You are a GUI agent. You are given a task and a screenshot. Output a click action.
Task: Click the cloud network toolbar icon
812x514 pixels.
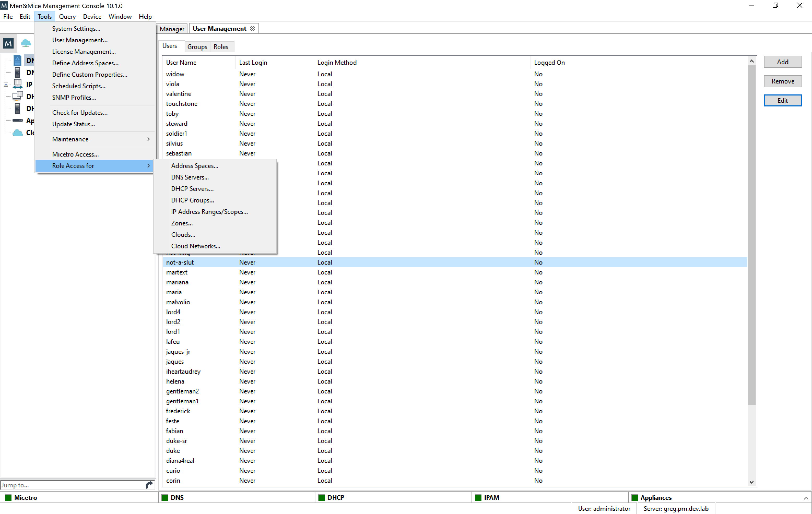[26, 43]
